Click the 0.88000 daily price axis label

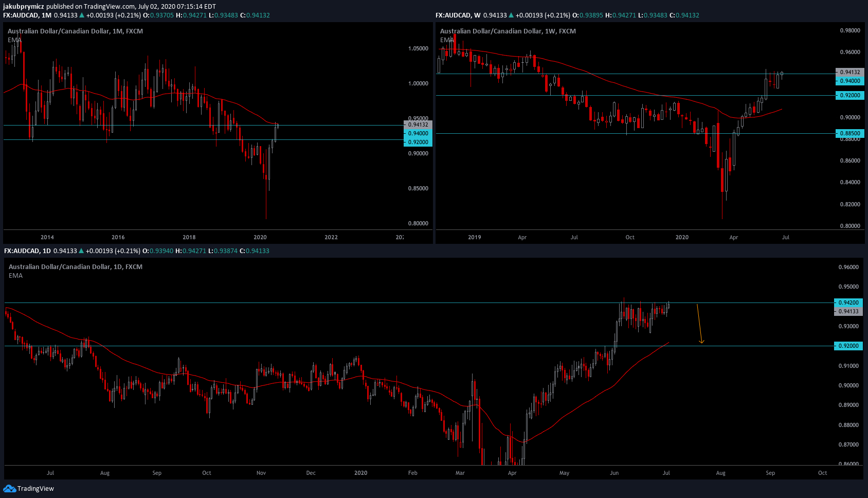(848, 425)
